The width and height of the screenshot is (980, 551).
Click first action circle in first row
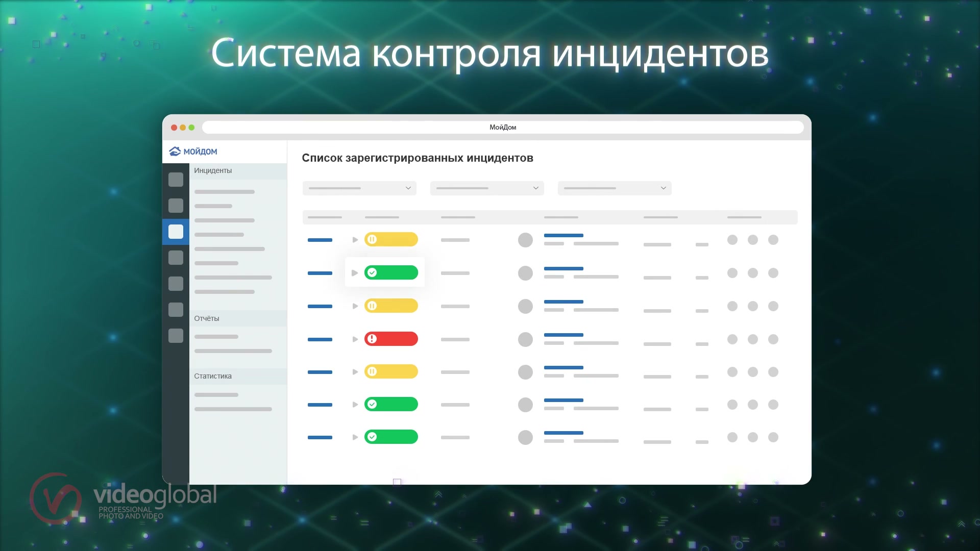pyautogui.click(x=732, y=240)
